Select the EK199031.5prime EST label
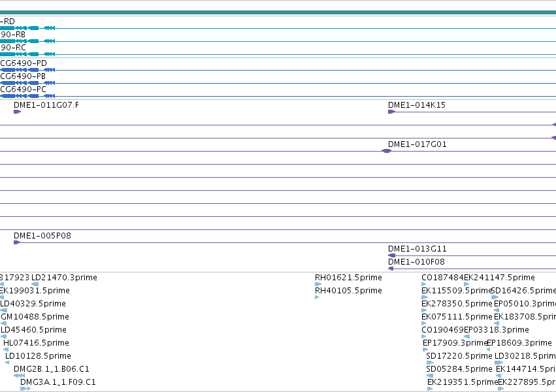Screen dimensions: 556x392 35,291
